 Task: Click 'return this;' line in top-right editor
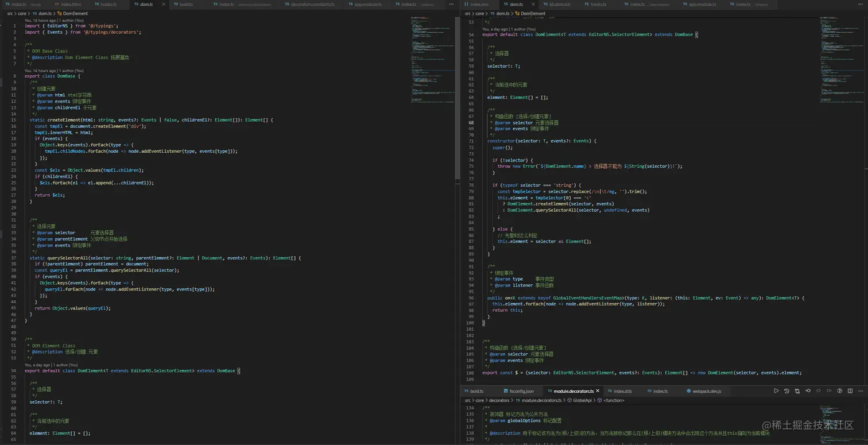507,310
